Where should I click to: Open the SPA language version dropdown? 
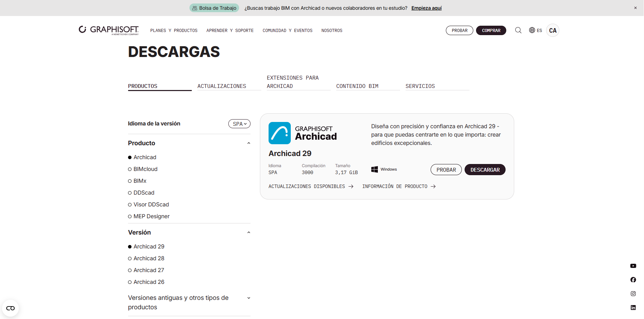(x=239, y=124)
